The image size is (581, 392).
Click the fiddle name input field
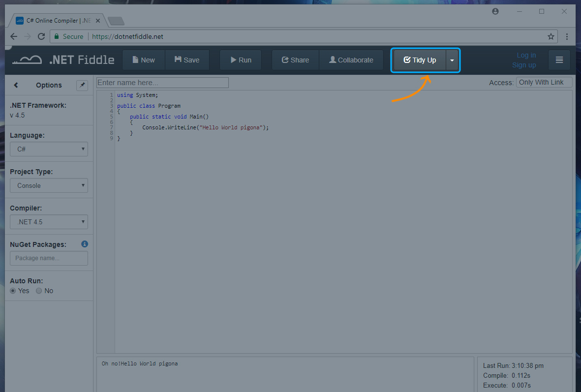pyautogui.click(x=162, y=83)
